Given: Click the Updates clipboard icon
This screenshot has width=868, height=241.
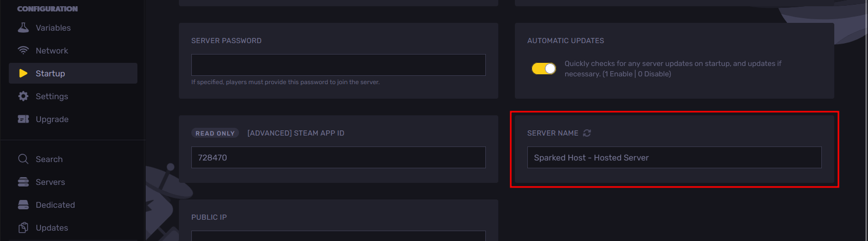Looking at the screenshot, I should [x=23, y=227].
